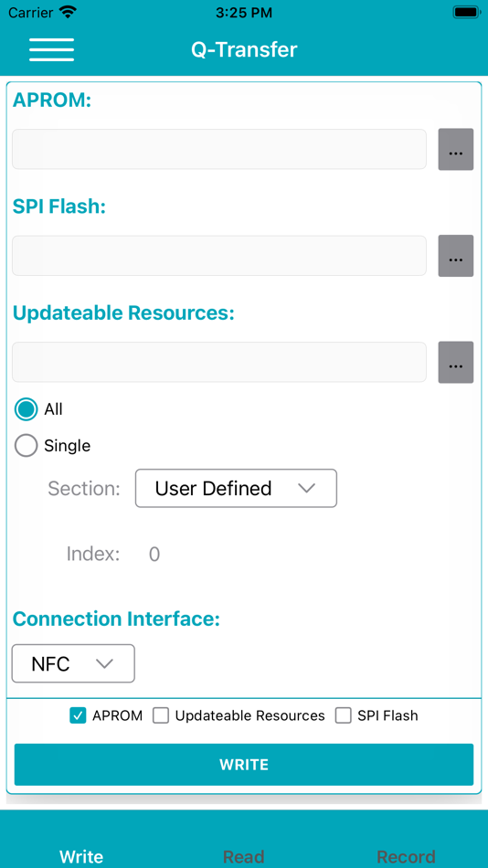This screenshot has height=868, width=488.
Task: Focus the SPI Flash file path field
Action: pyautogui.click(x=219, y=256)
